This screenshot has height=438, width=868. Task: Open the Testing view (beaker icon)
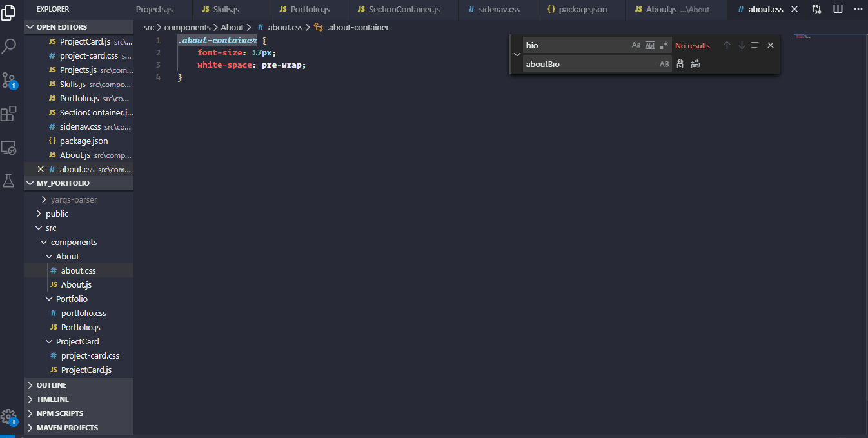pyautogui.click(x=9, y=181)
